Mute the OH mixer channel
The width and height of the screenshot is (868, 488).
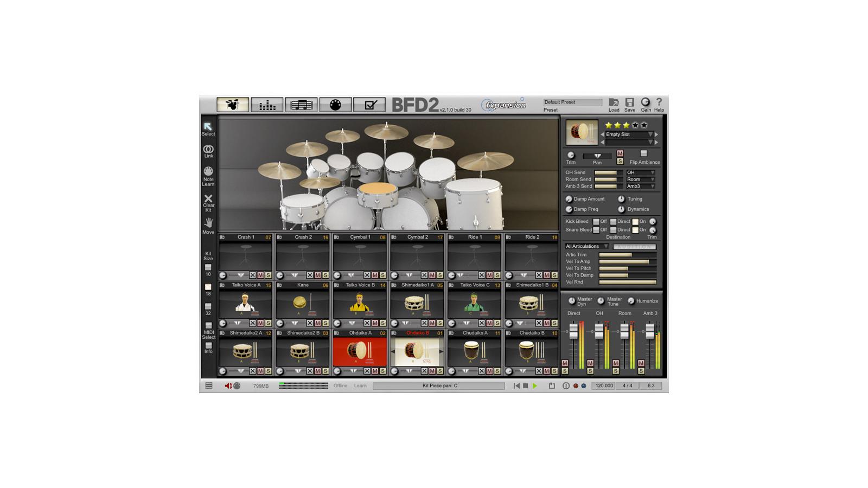point(590,363)
